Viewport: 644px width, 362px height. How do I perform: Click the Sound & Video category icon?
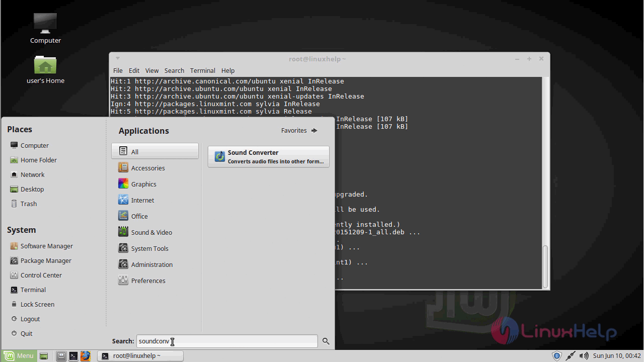click(x=123, y=232)
